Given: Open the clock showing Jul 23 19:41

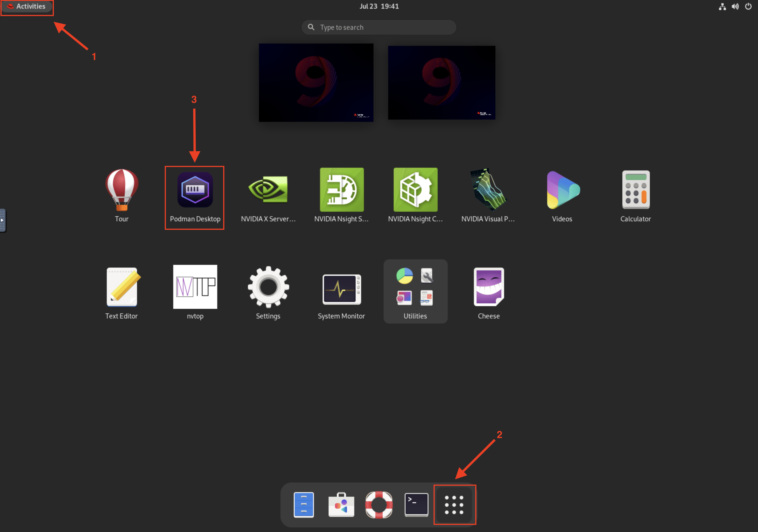Looking at the screenshot, I should tap(379, 6).
